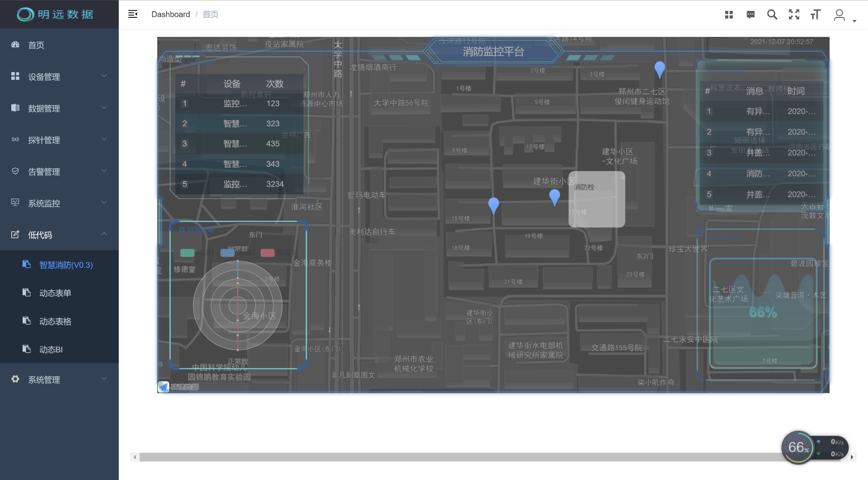The width and height of the screenshot is (868, 480).
Task: Expand the 数据管理 menu chevron
Action: pos(104,108)
